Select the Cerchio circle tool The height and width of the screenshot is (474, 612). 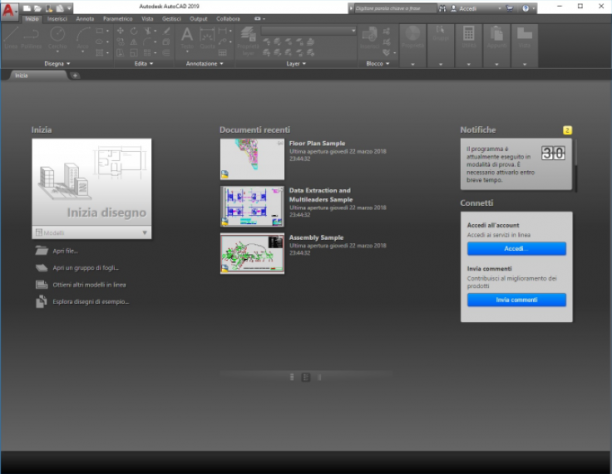click(x=57, y=38)
